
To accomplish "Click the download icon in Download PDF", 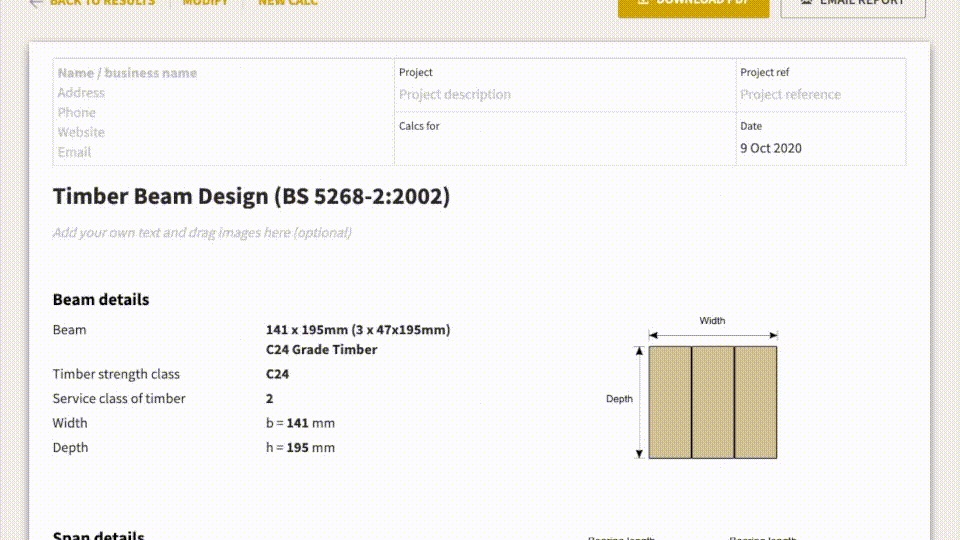I will point(641,2).
